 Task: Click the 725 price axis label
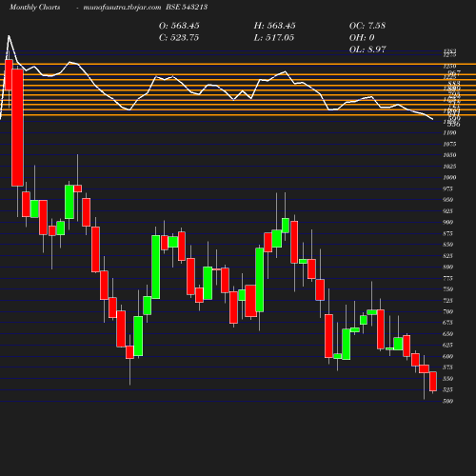click(448, 301)
